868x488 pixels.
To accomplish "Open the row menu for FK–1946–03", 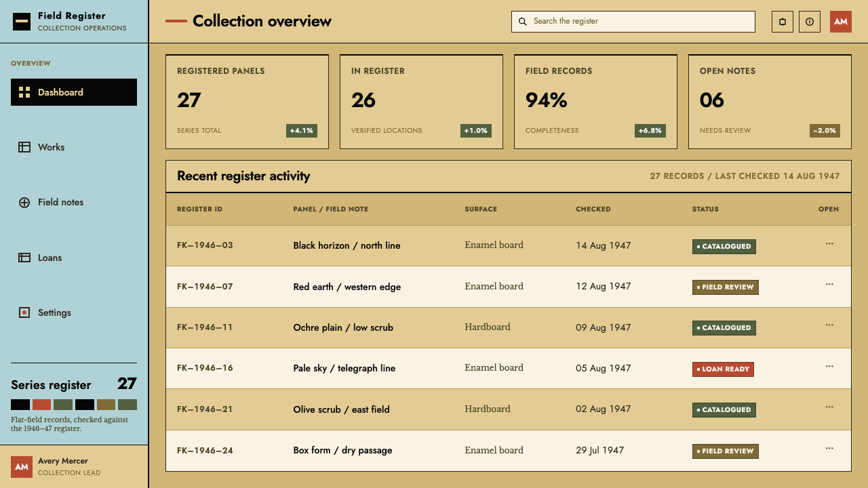I will (x=829, y=243).
